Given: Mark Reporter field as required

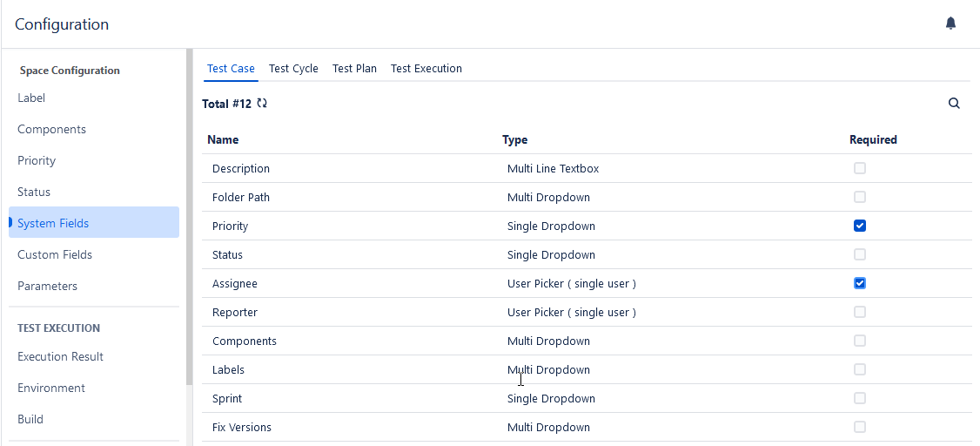Looking at the screenshot, I should [860, 312].
